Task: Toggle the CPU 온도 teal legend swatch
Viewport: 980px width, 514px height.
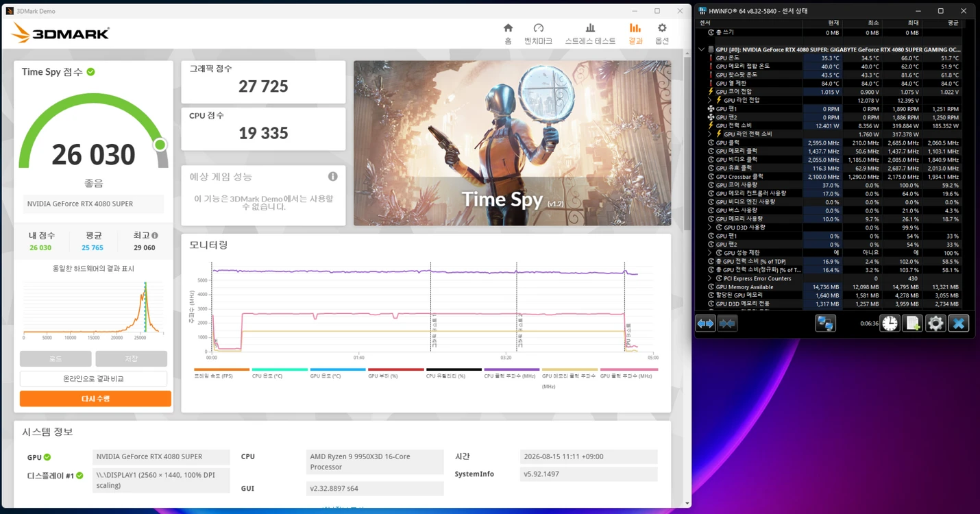Action: [280, 369]
